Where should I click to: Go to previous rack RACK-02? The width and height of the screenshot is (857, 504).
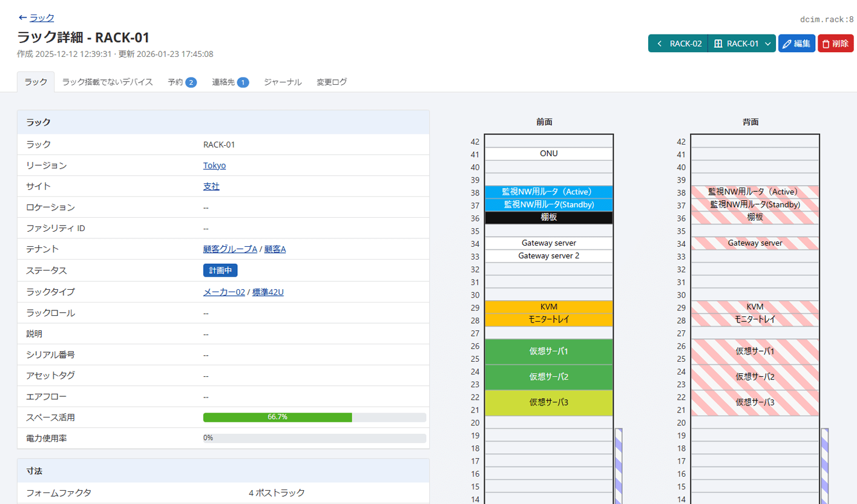(x=678, y=44)
